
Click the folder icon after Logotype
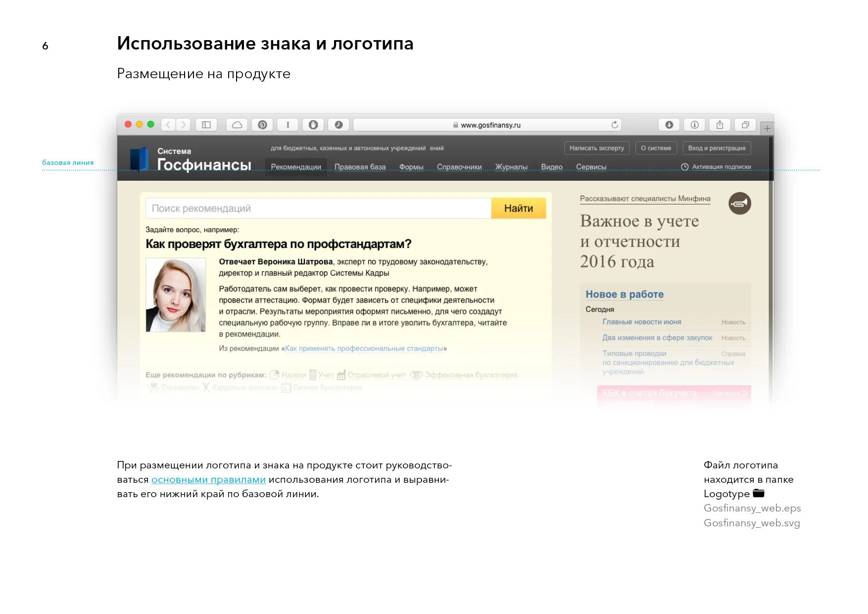759,493
